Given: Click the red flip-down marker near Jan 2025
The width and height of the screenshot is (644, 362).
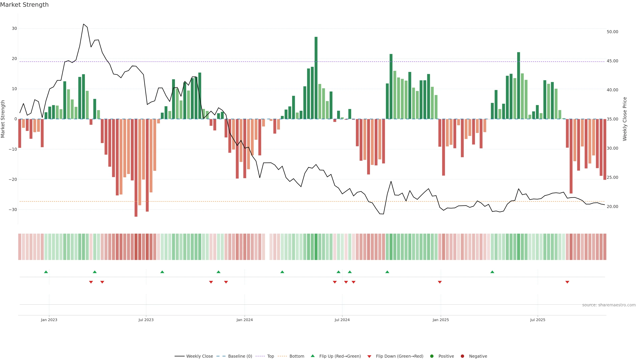Looking at the screenshot, I should pos(440,282).
